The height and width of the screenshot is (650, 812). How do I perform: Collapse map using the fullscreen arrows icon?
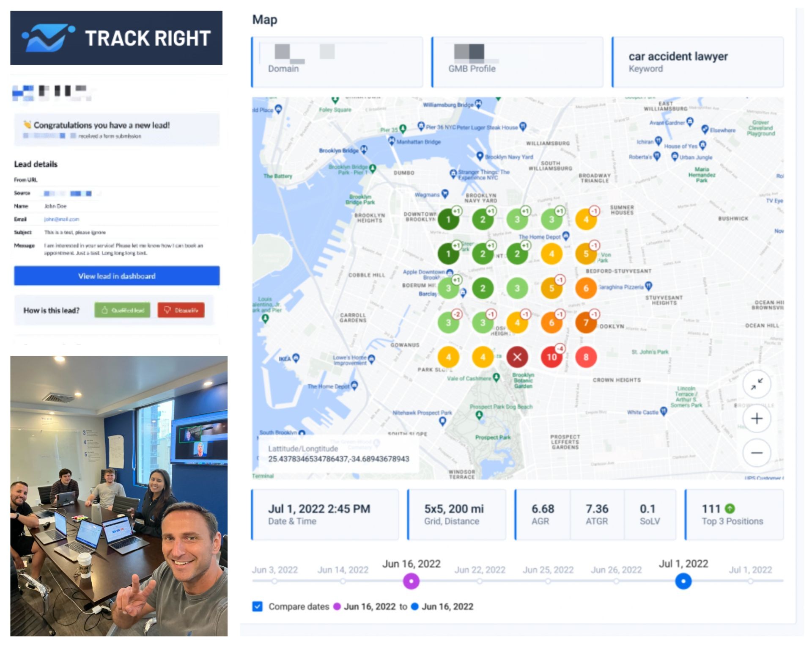click(x=757, y=384)
